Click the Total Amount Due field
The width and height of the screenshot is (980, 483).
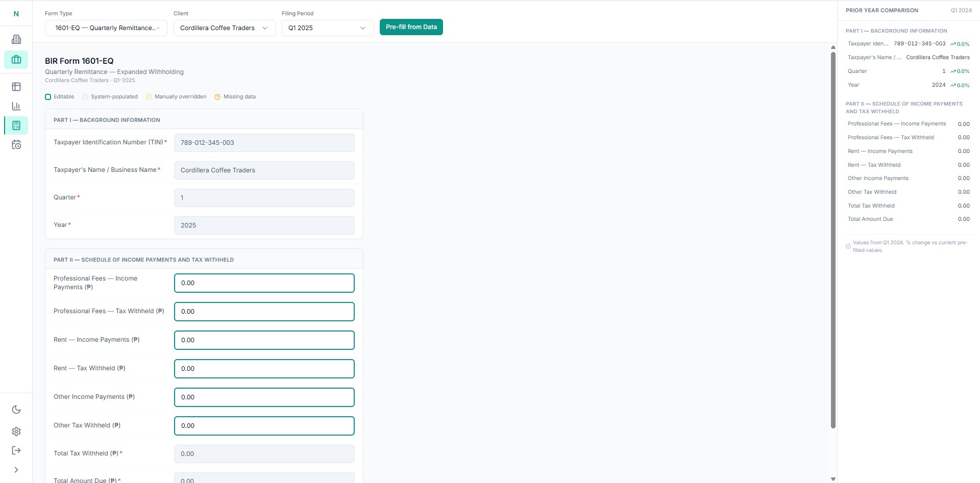(264, 478)
